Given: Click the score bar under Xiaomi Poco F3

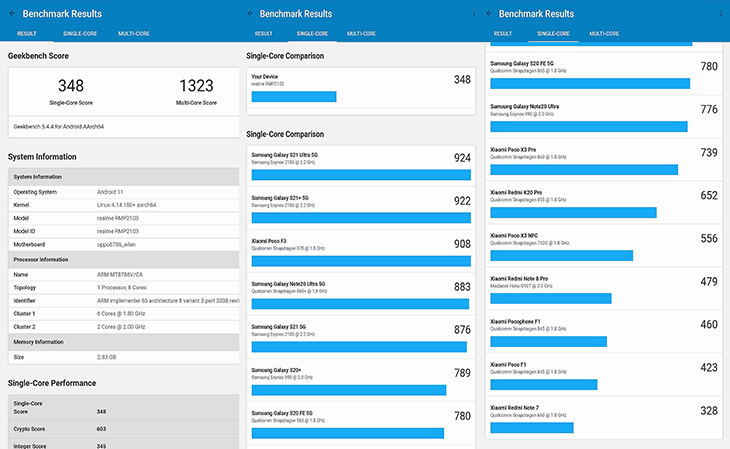Looking at the screenshot, I should (x=361, y=261).
